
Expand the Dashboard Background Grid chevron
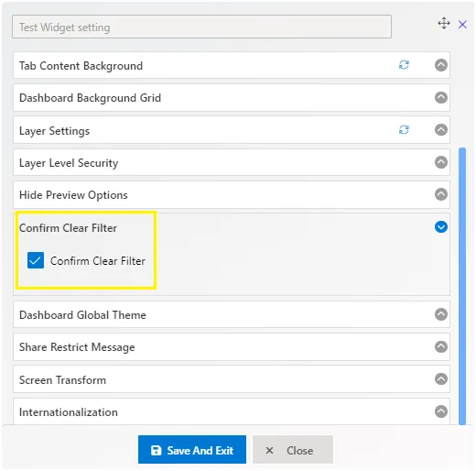441,98
